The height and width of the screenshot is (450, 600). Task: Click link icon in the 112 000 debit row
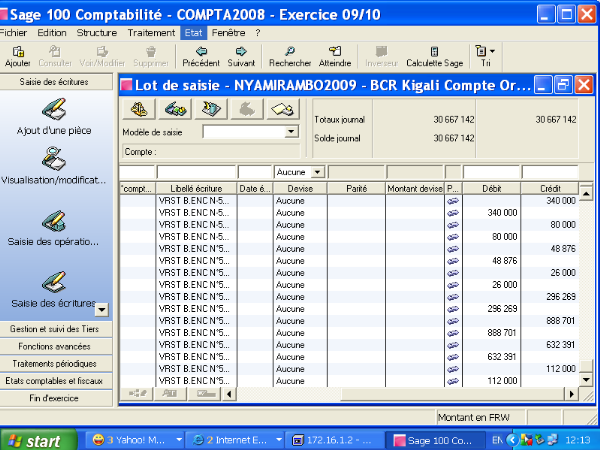(x=453, y=381)
